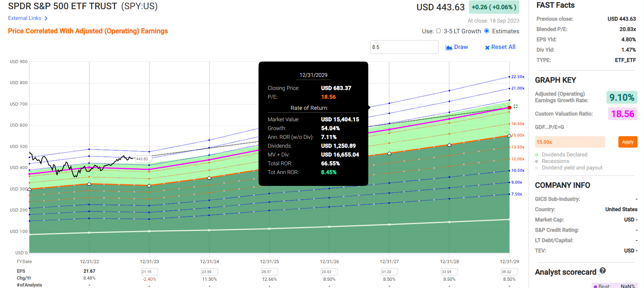
Task: Click the 12.66% Chg/Yr value
Action: tap(269, 279)
